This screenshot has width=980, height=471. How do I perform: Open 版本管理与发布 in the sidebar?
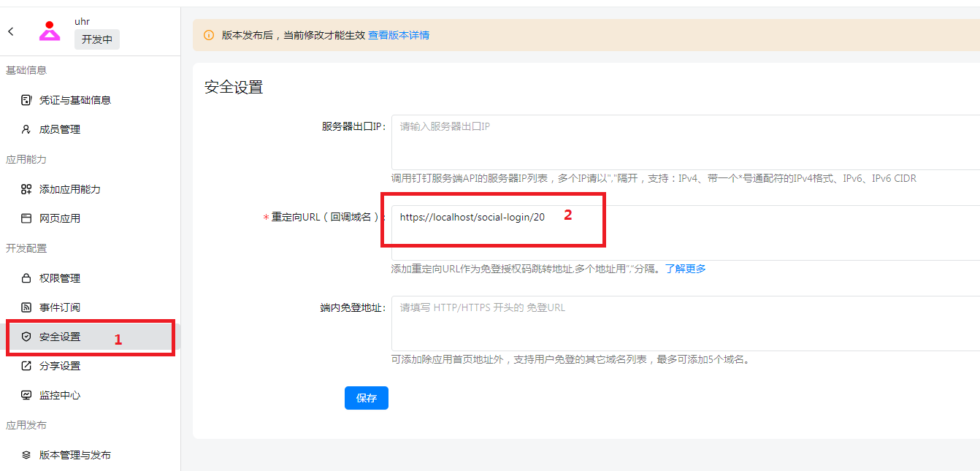pyautogui.click(x=90, y=455)
